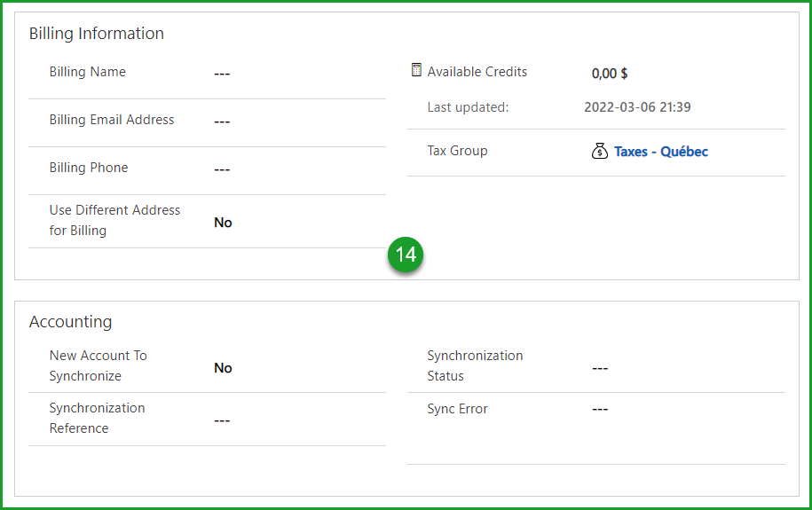Click the Available Credits label text

coord(477,72)
